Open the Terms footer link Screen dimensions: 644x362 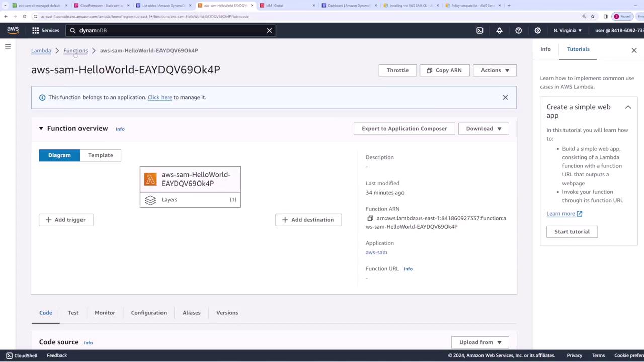(x=598, y=355)
